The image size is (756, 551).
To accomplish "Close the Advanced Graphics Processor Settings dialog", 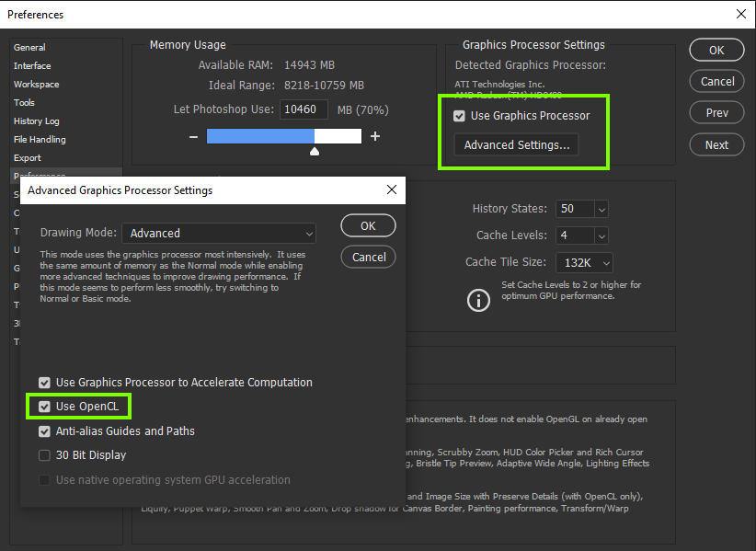I will pos(392,189).
